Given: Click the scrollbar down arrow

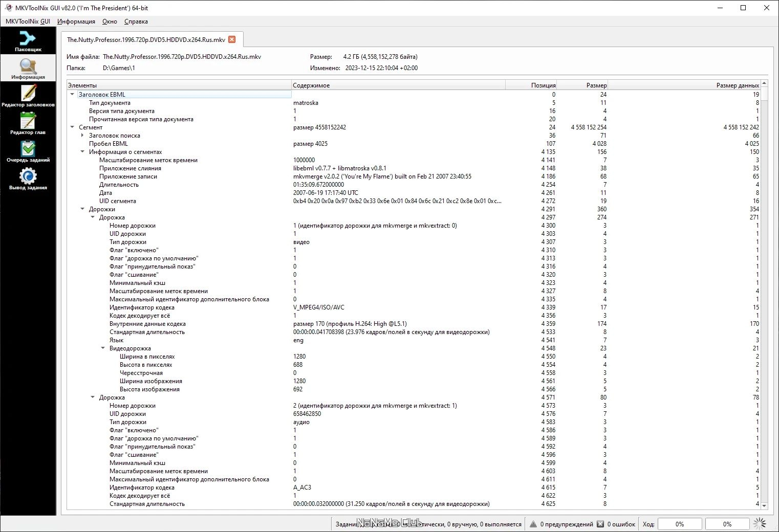Looking at the screenshot, I should pos(764,505).
